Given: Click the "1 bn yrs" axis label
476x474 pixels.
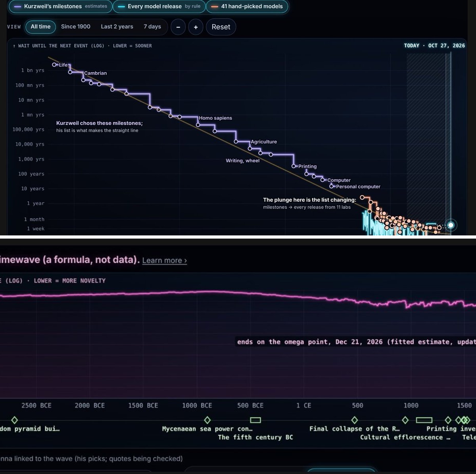Looking at the screenshot, I should click(33, 70).
